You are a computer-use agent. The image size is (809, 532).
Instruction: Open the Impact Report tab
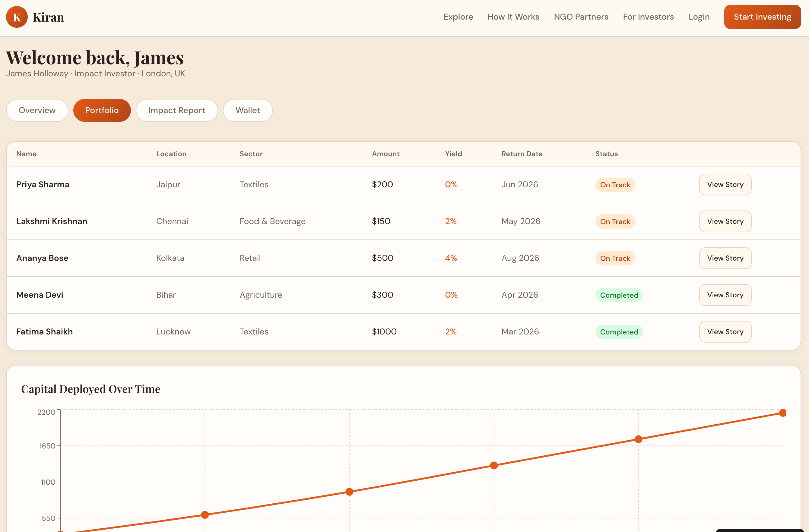[176, 110]
